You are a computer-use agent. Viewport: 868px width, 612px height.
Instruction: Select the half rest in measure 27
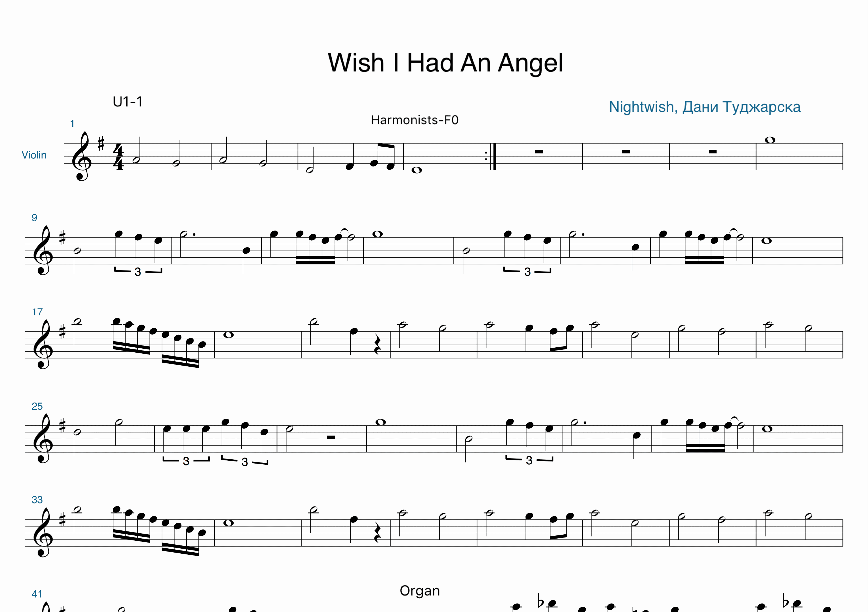[x=331, y=437]
